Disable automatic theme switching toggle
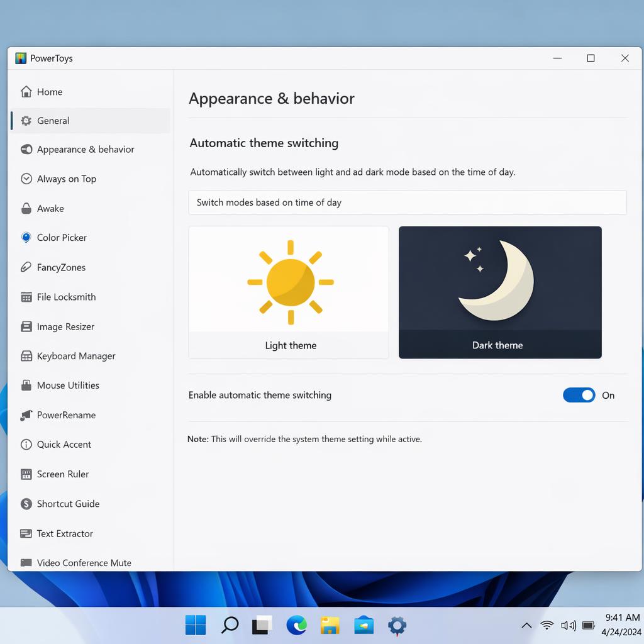Screen dimensions: 644x644 (x=579, y=395)
